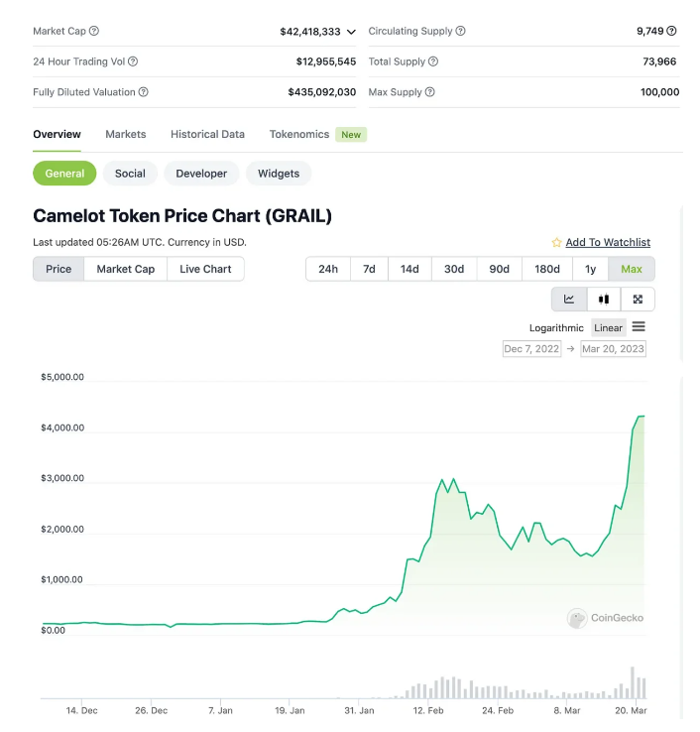Click the 100,000 max supply value
The width and height of the screenshot is (700, 732).
(x=659, y=92)
